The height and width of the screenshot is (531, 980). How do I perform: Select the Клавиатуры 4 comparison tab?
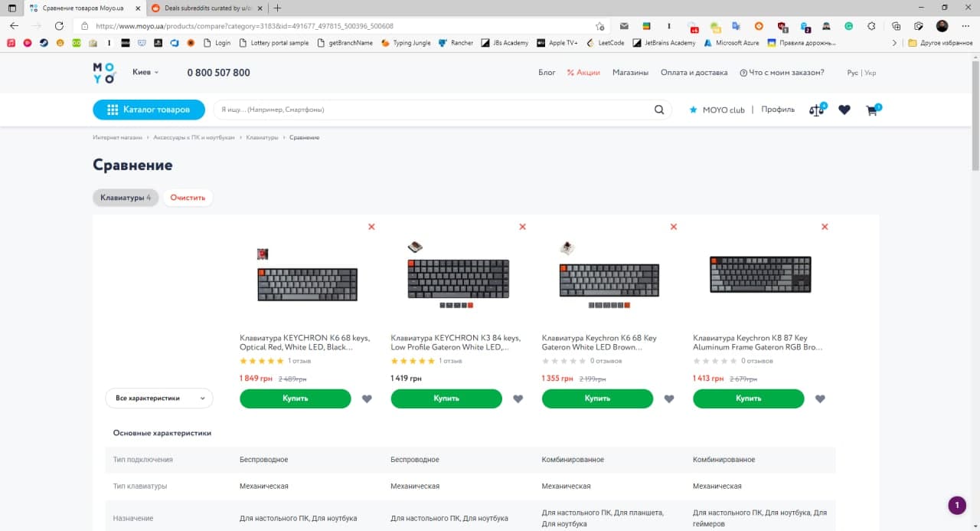(126, 198)
